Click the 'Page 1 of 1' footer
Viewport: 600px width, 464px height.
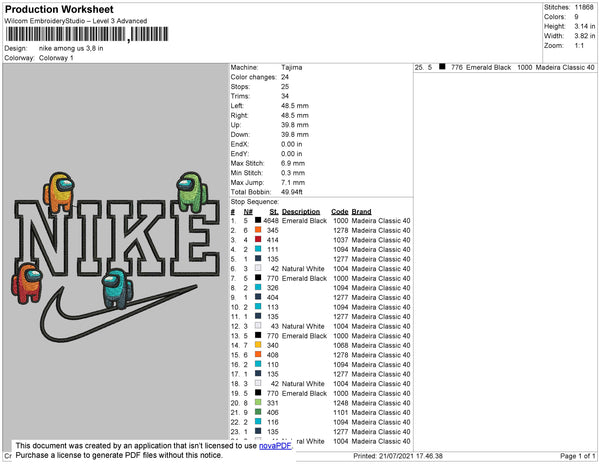[578, 456]
